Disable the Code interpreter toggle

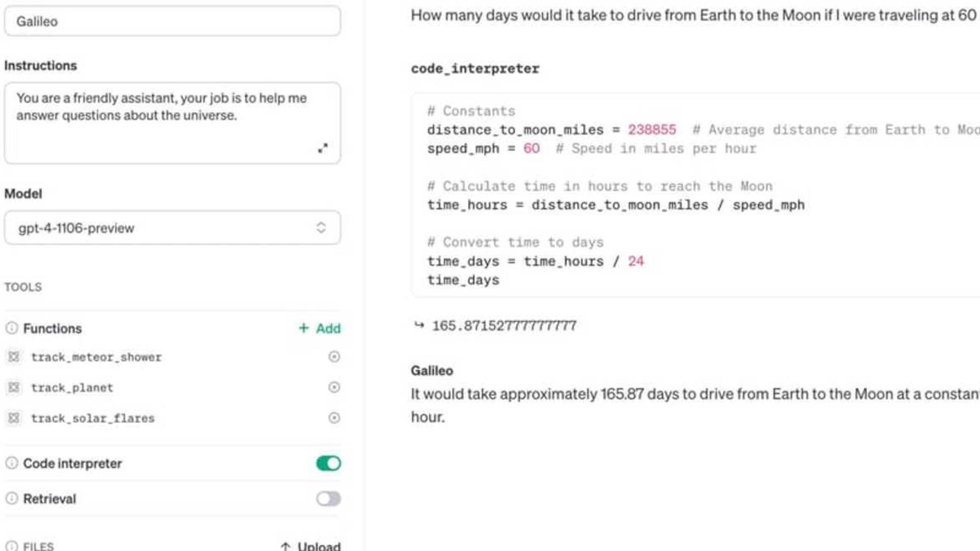(x=328, y=463)
